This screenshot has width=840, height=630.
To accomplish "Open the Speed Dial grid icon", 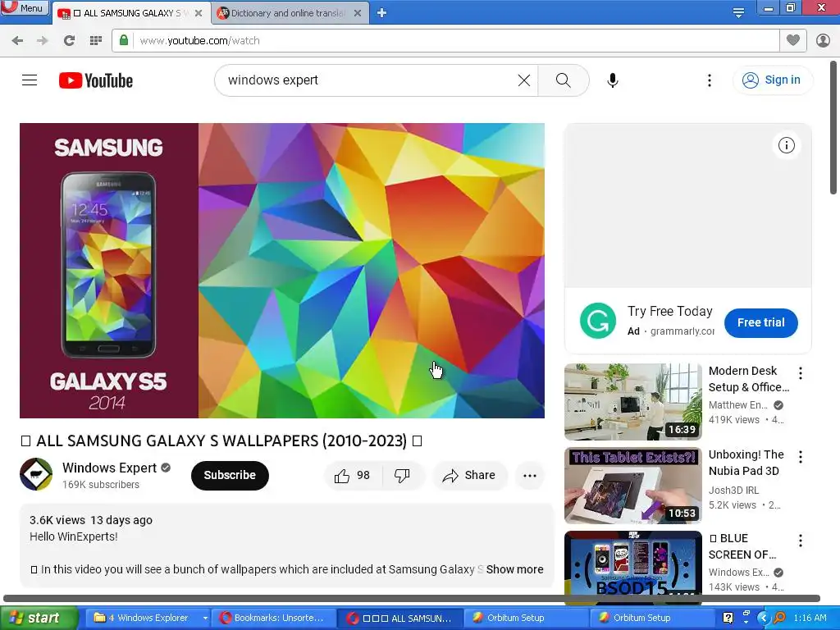I will tap(96, 41).
